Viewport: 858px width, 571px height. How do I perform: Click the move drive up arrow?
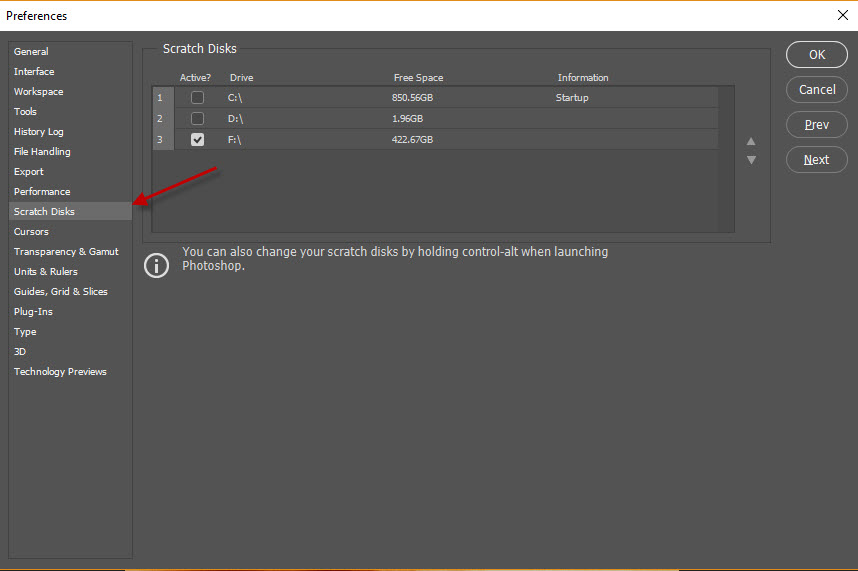coord(751,141)
